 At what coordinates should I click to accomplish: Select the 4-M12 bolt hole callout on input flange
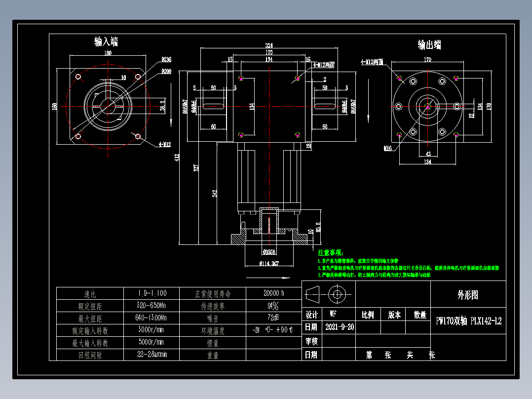click(164, 144)
